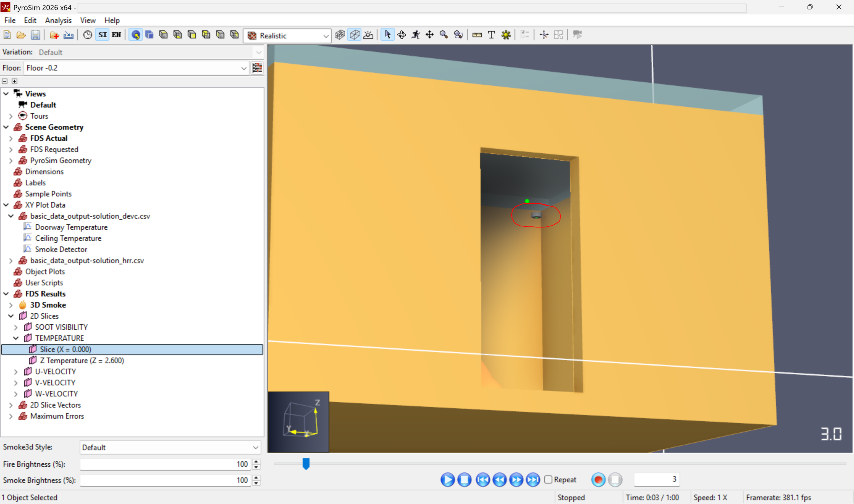The image size is (854, 504).
Task: Open the View menu
Action: click(x=88, y=20)
